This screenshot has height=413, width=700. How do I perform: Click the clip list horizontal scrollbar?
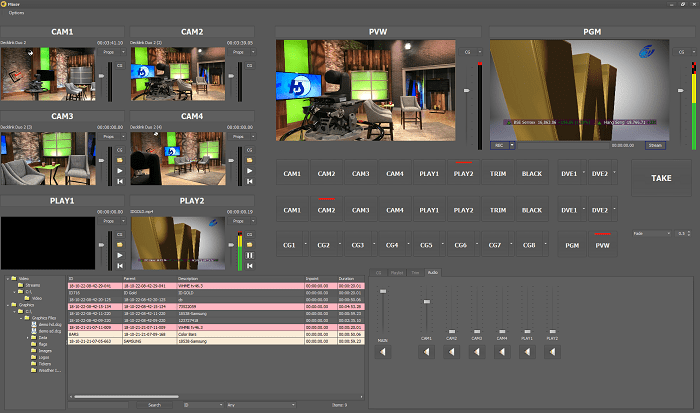click(127, 396)
